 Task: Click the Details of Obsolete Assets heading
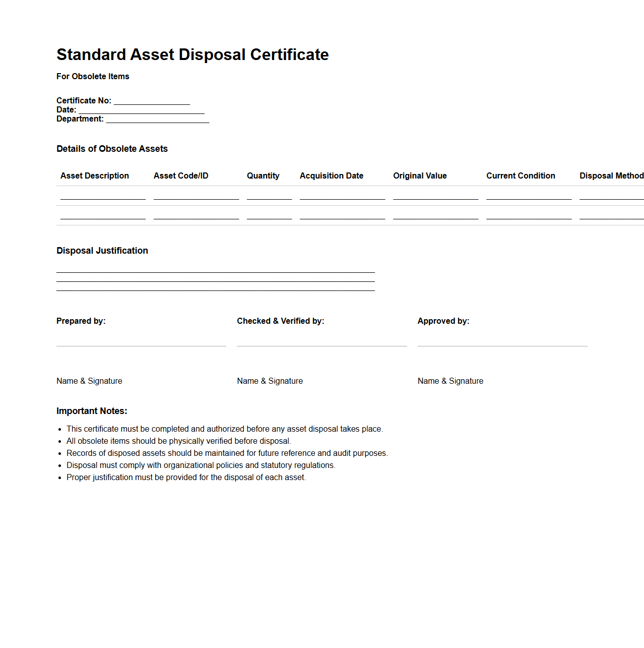[112, 149]
